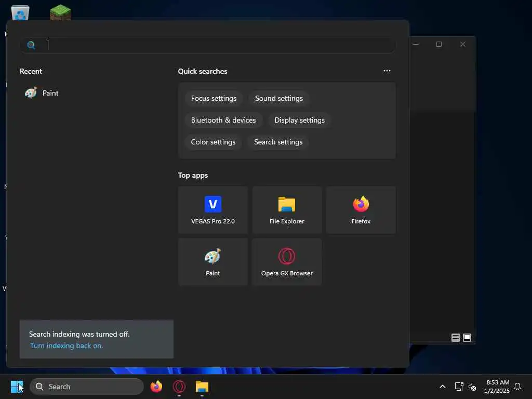
Task: Launch Firefox from Top apps
Action: tap(361, 210)
